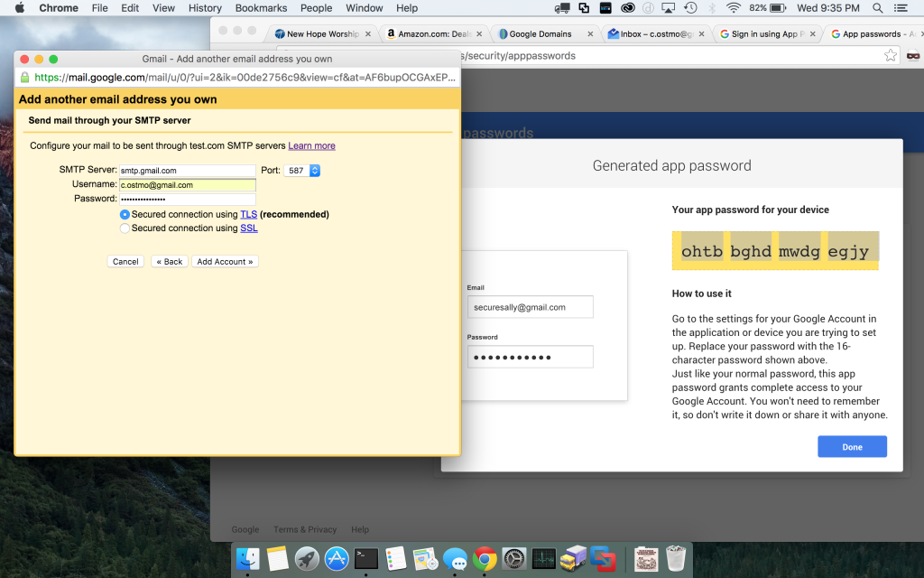The width and height of the screenshot is (924, 578).
Task: Click the Add Account button
Action: pos(225,261)
